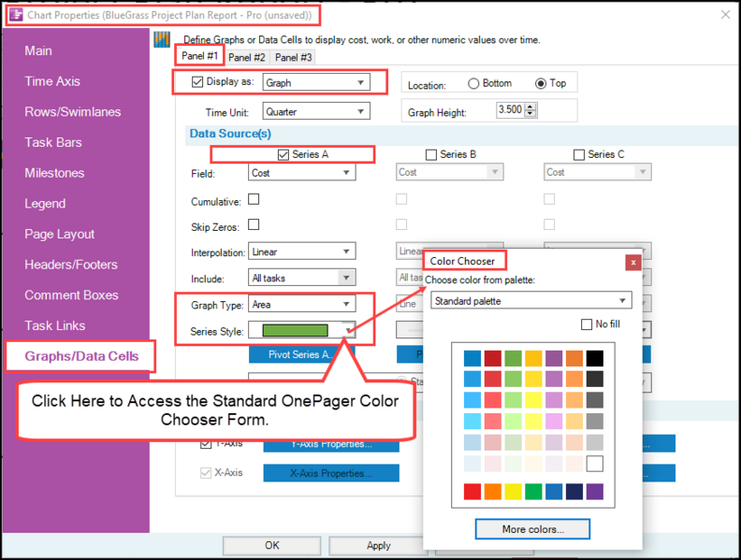Enable the Series B checkbox

pos(431,155)
